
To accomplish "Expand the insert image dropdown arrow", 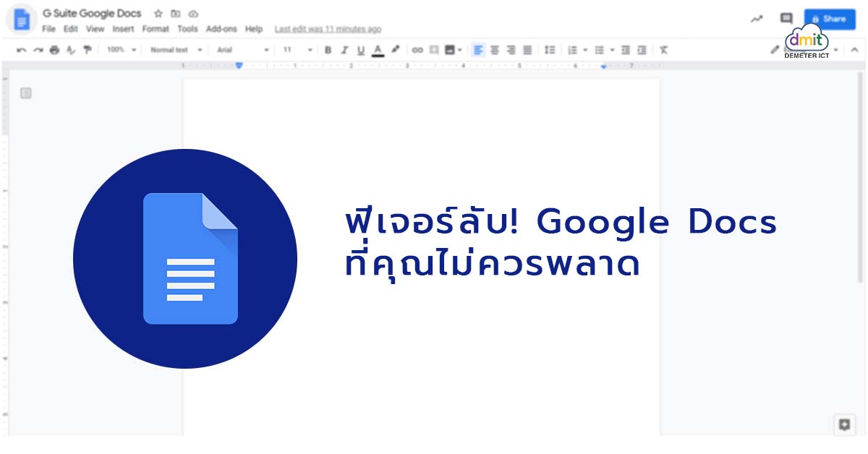I will pos(460,50).
